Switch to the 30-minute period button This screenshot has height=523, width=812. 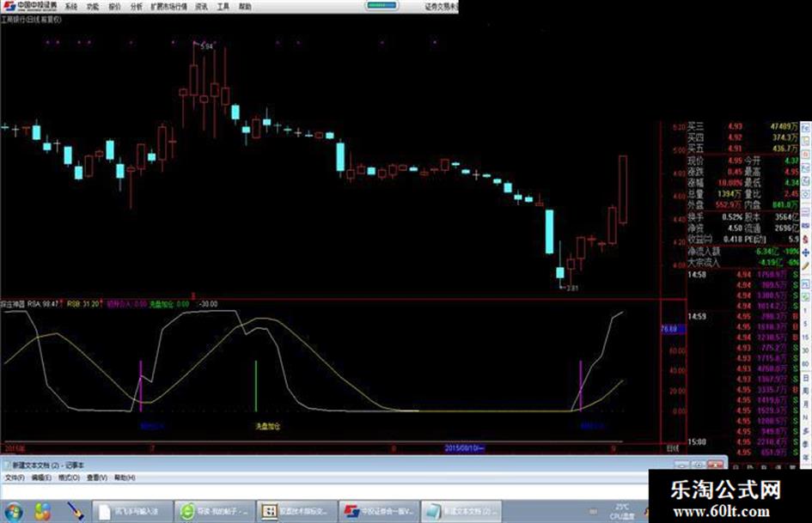click(805, 350)
